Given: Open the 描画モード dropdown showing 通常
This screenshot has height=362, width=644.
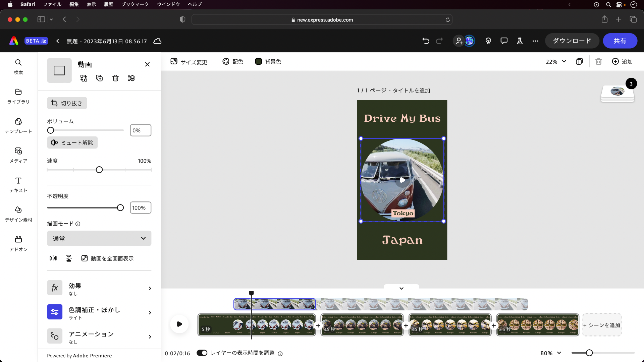Looking at the screenshot, I should coord(99,238).
